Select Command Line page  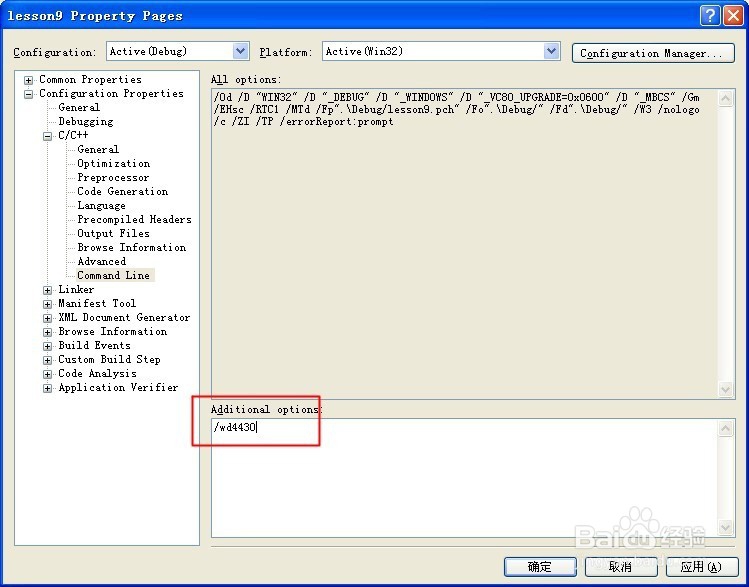point(114,275)
